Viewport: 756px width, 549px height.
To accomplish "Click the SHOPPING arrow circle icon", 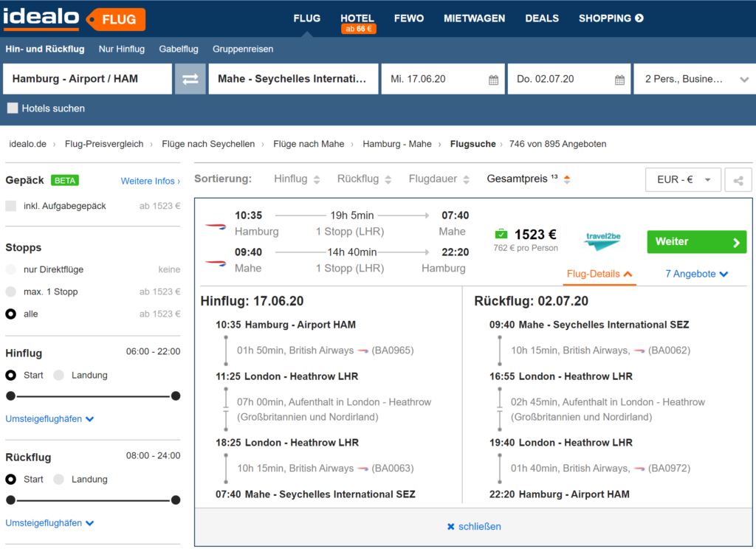I will pyautogui.click(x=639, y=18).
